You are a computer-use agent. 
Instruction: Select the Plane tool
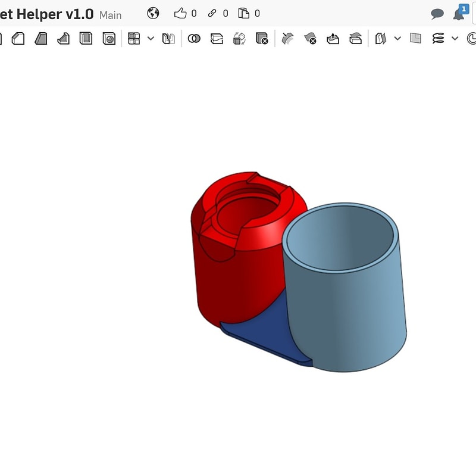[415, 38]
